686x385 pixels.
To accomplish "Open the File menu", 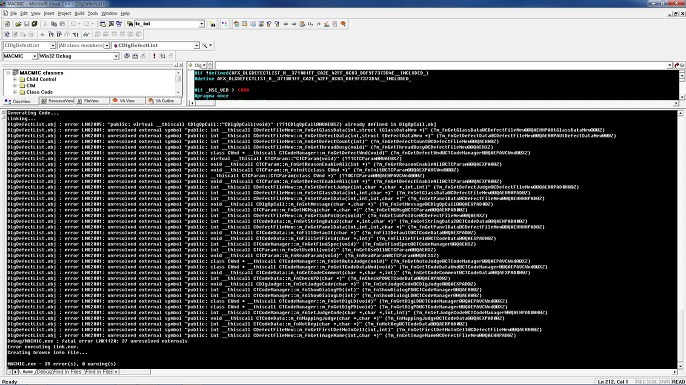I will coord(13,14).
